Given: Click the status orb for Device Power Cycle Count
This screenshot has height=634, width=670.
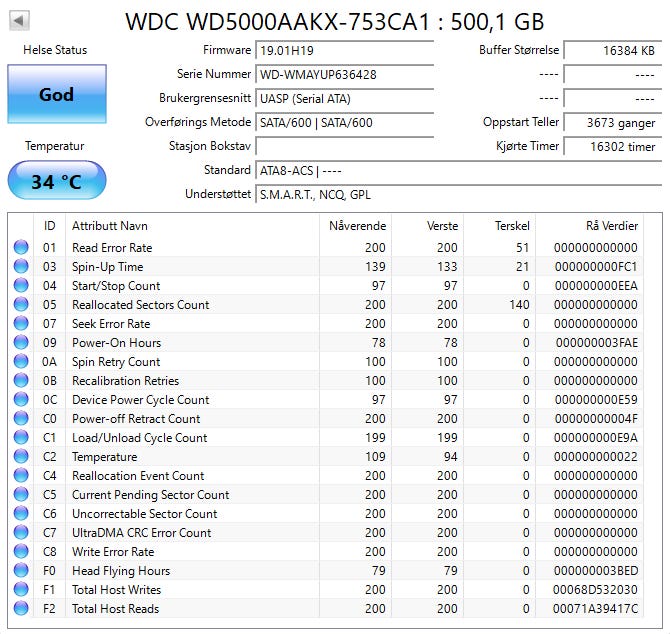Looking at the screenshot, I should (21, 399).
